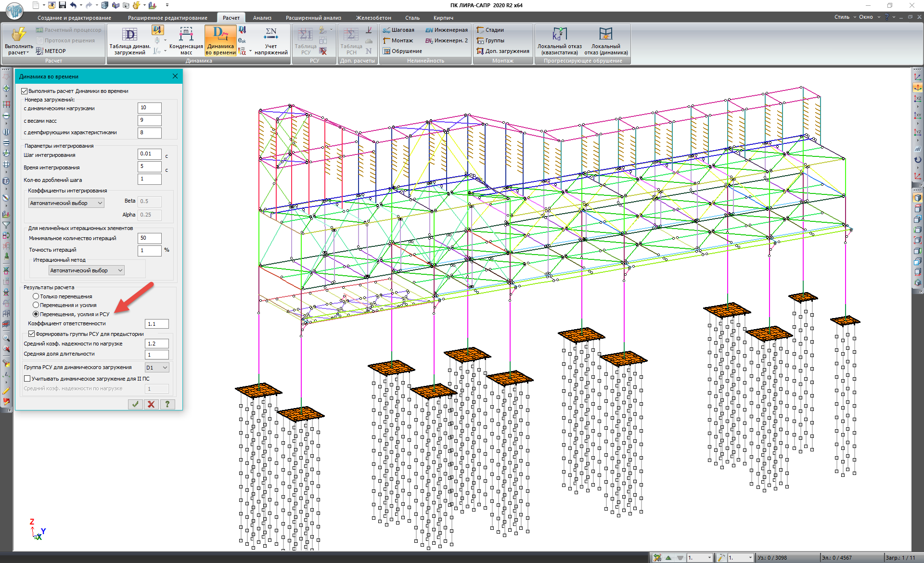The height and width of the screenshot is (563, 924).
Task: Open Группа РСУ D1 dropdown
Action: coord(157,368)
